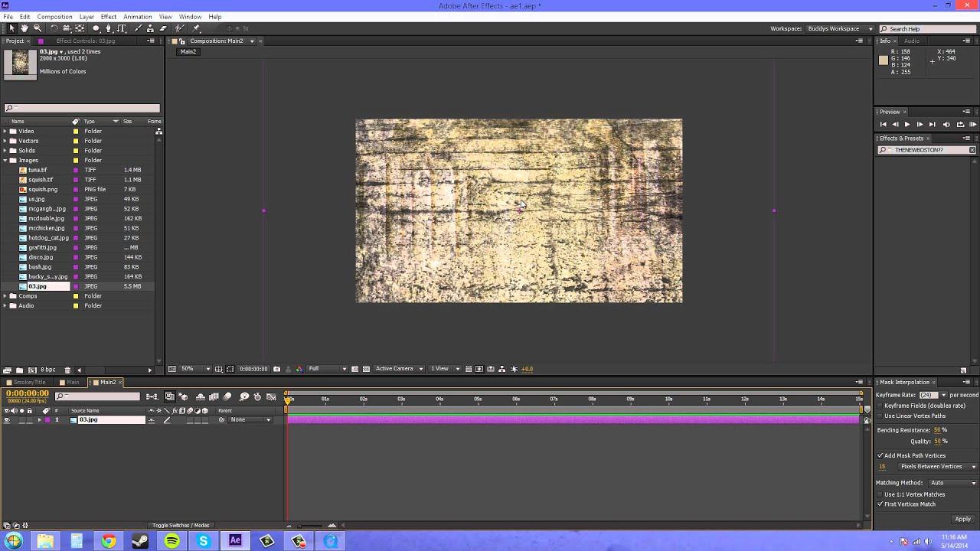The height and width of the screenshot is (551, 980).
Task: Open the Full resolution dropdown
Action: click(x=327, y=369)
